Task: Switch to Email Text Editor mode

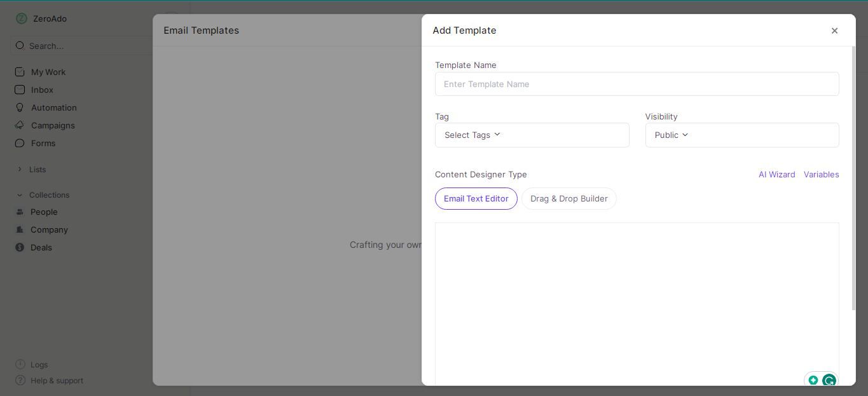Action: coord(476,198)
